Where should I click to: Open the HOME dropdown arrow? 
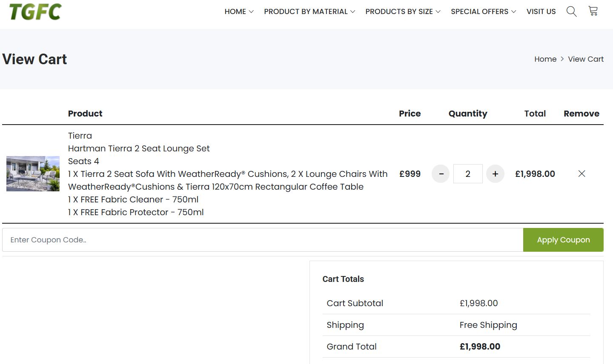pyautogui.click(x=251, y=12)
